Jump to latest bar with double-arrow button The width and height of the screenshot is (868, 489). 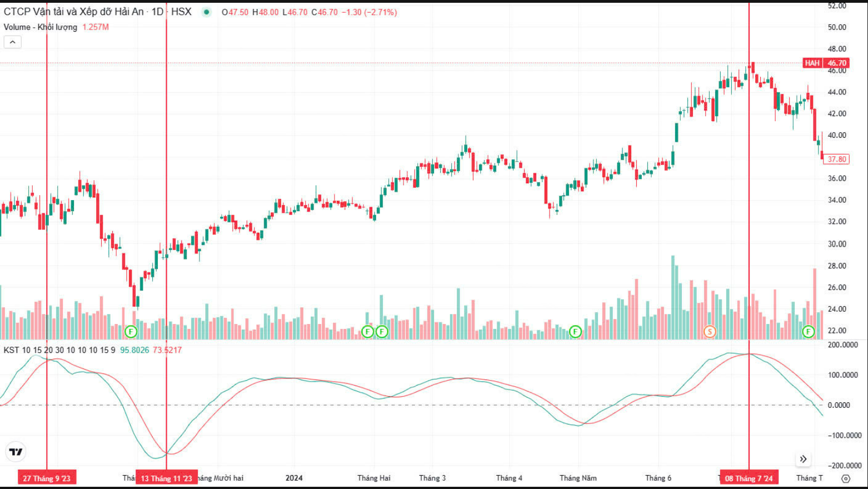803,459
